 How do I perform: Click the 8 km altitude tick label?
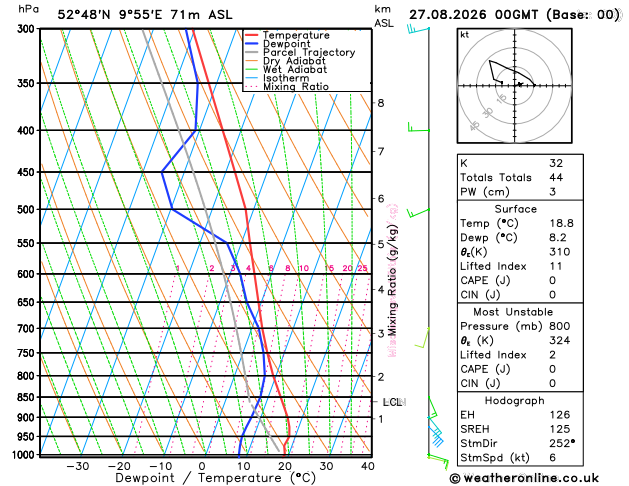point(381,103)
